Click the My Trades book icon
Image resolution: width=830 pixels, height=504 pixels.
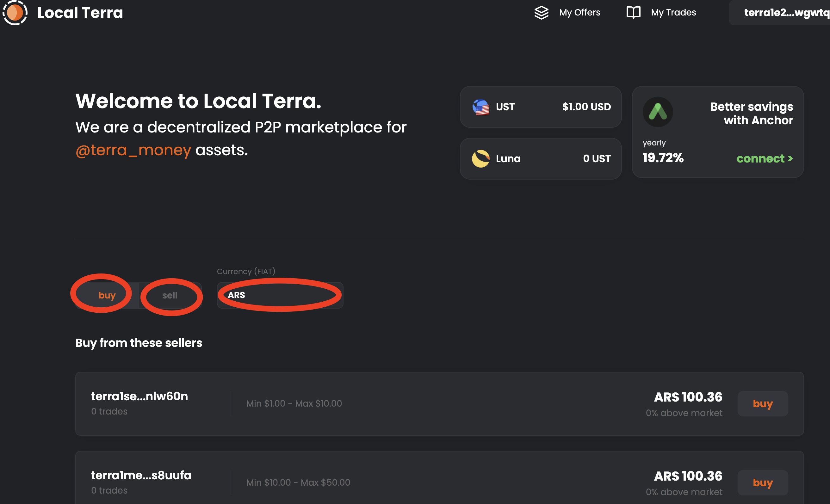pos(633,13)
